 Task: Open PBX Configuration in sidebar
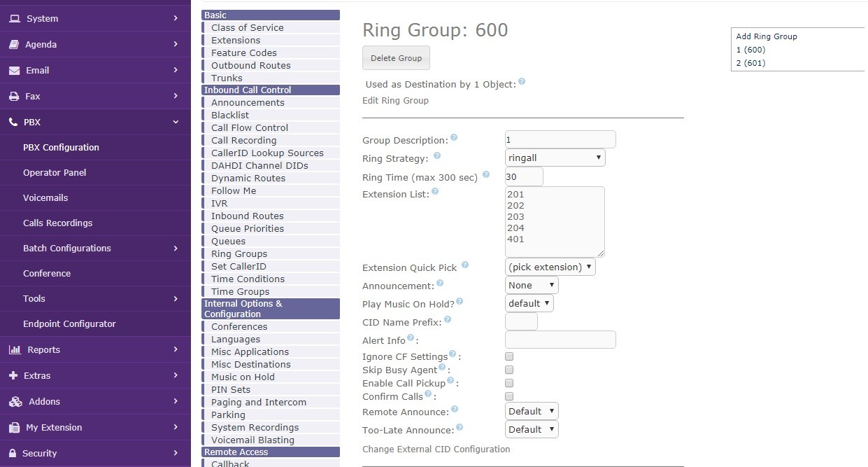[x=61, y=147]
